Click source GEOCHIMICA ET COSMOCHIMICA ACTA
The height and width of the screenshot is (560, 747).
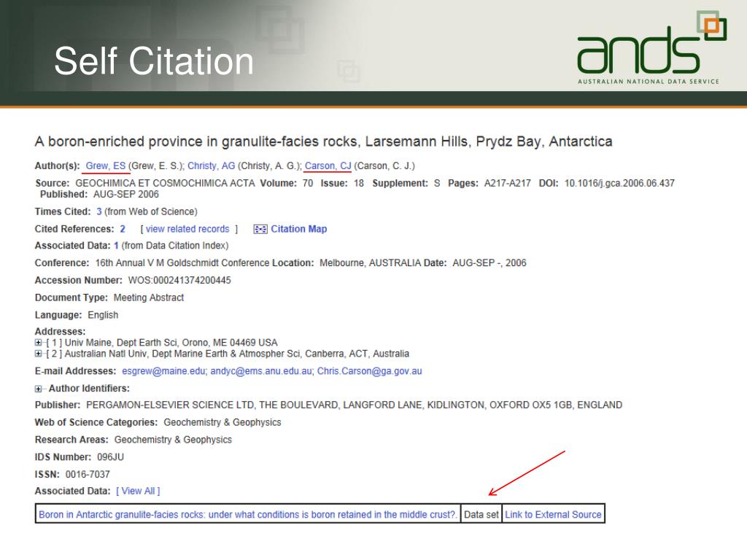coord(165,183)
